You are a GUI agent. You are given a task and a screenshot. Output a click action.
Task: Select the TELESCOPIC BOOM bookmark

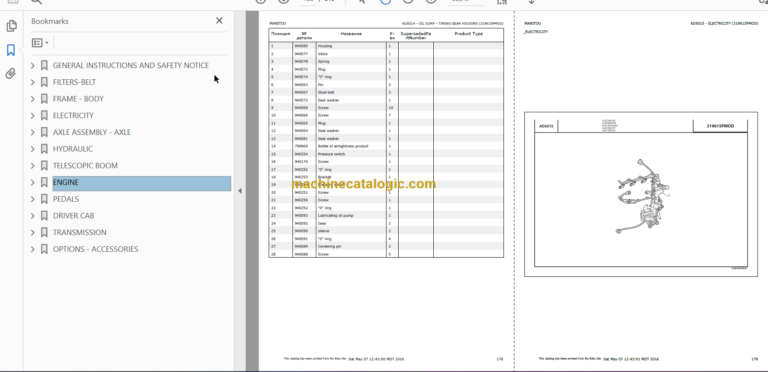pos(85,165)
